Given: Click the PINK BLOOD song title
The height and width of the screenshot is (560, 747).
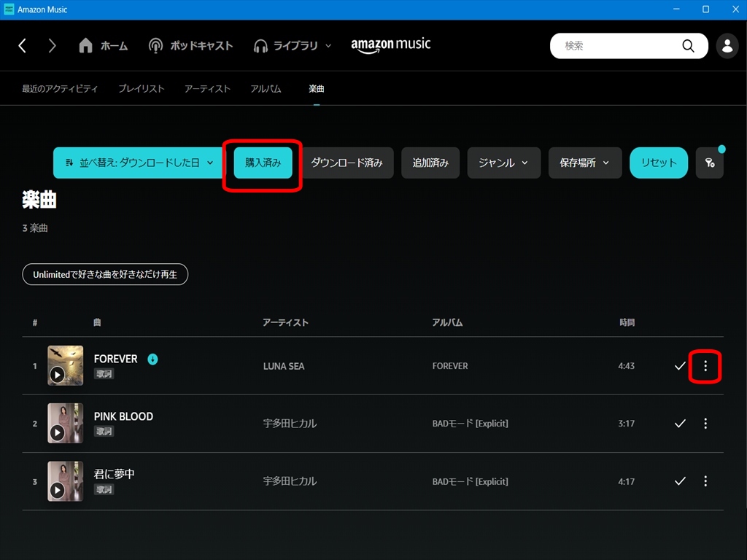Looking at the screenshot, I should [123, 416].
